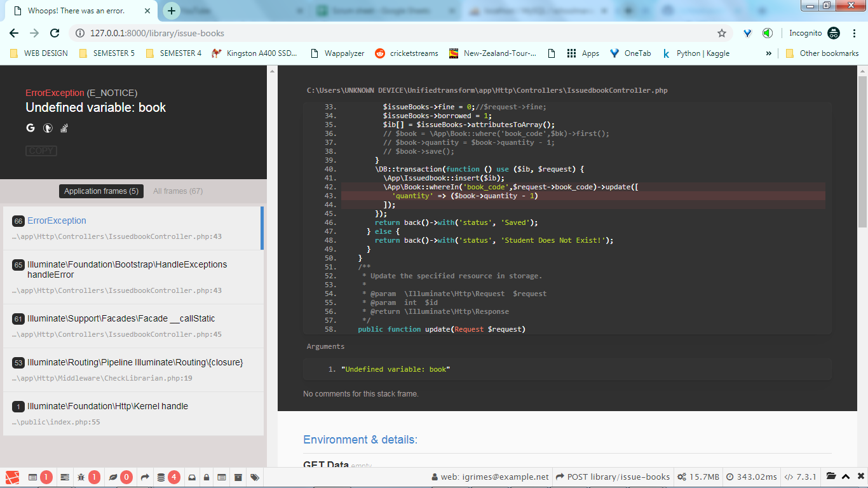Open debugbar Route arrow icon
Screen dimensions: 868x488
[x=144, y=477]
